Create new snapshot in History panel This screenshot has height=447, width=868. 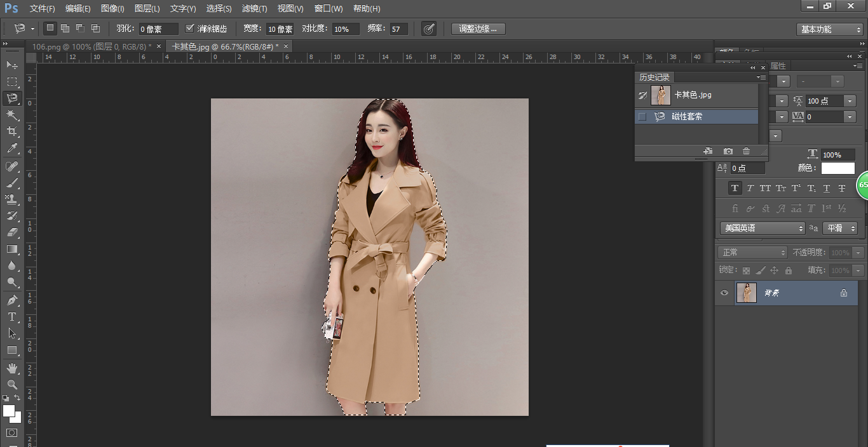(728, 151)
